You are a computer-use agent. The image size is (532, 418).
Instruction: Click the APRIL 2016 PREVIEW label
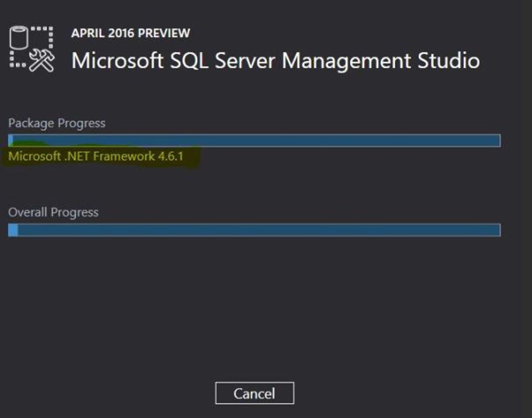click(x=130, y=33)
